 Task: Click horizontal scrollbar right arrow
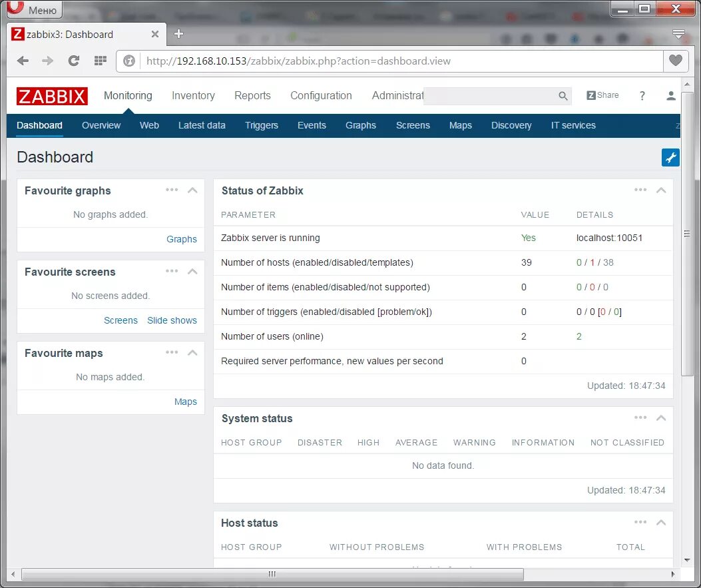pos(673,574)
